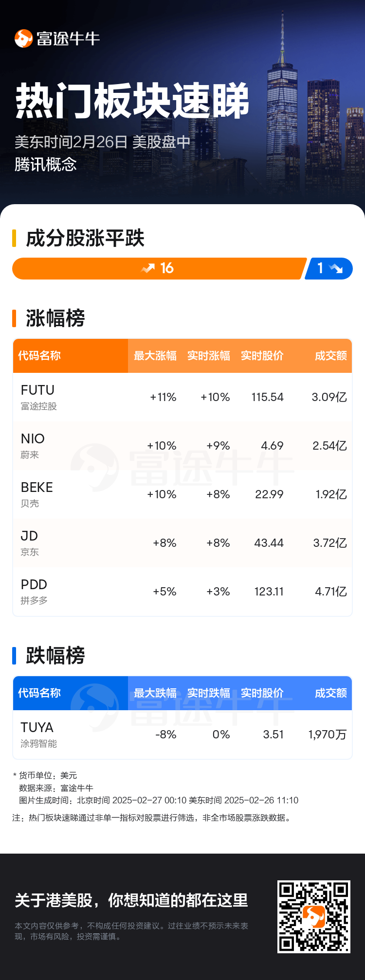This screenshot has height=980, width=365.
Task: Click the 成交额 header in gainers table
Action: pos(331,356)
